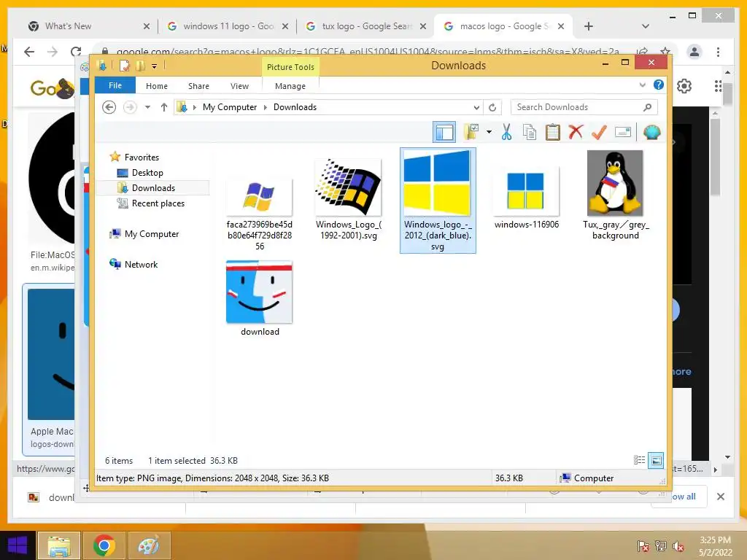
Task: Toggle the preview pane layout button
Action: click(444, 132)
